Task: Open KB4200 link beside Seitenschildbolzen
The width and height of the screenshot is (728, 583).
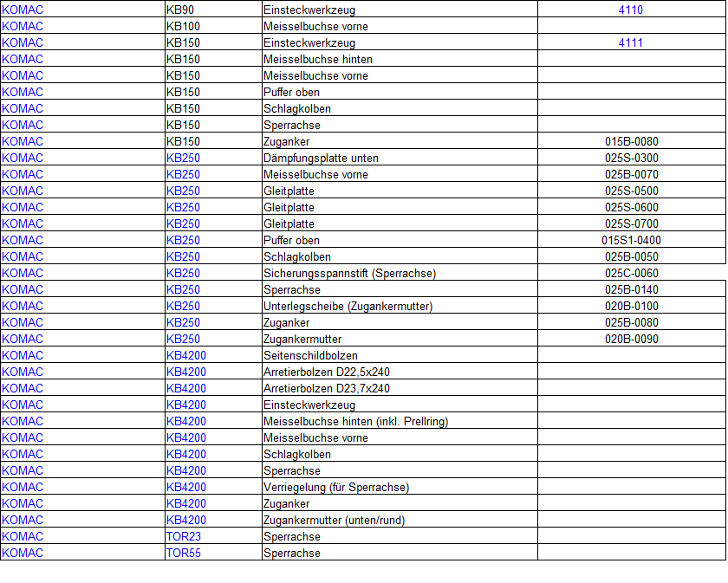Action: coord(186,355)
